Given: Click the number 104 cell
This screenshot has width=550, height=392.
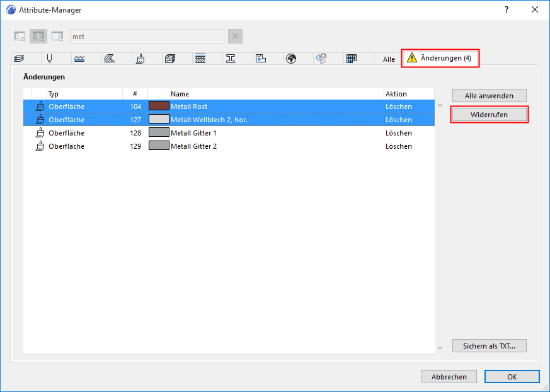Looking at the screenshot, I should [x=135, y=107].
